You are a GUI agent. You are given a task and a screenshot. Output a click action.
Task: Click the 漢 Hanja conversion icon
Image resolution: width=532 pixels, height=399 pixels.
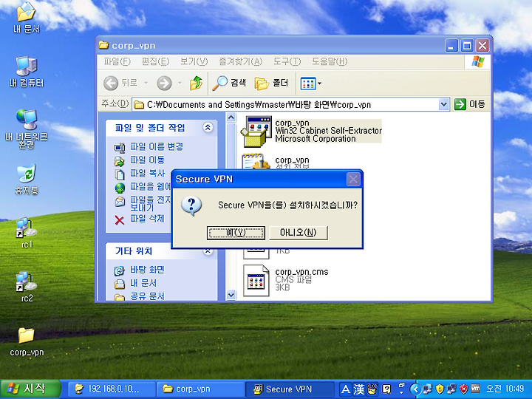(359, 389)
